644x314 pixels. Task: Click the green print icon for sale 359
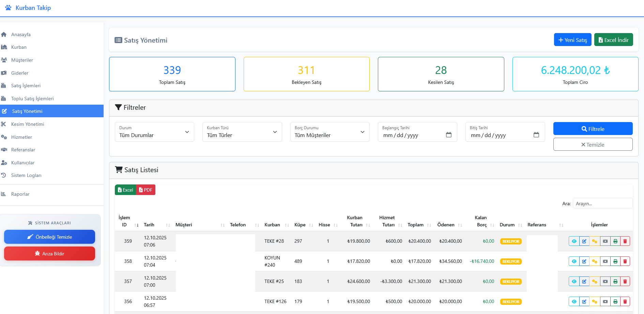[615, 241]
